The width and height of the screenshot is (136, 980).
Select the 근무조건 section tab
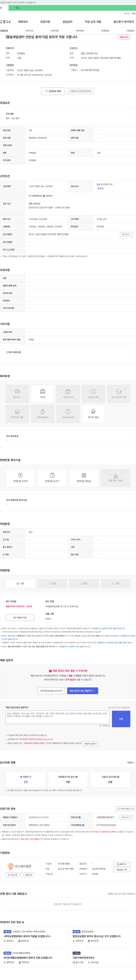pos(29,31)
